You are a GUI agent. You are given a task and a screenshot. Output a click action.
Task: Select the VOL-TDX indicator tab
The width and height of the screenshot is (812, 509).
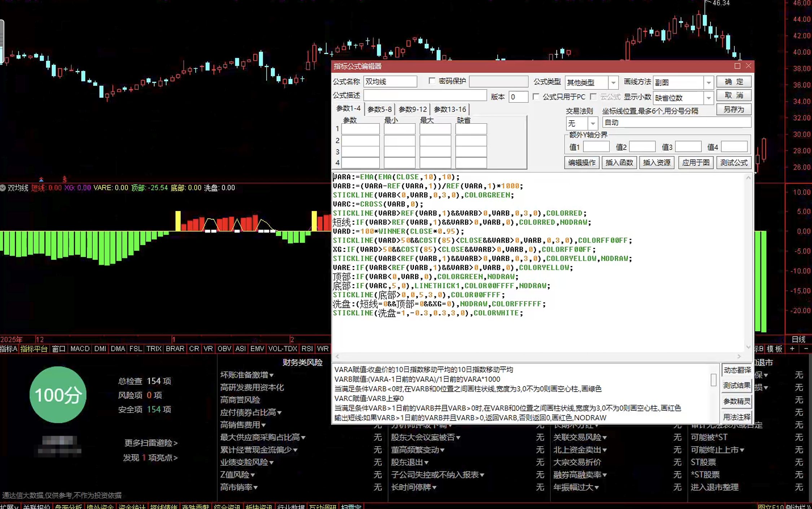point(283,349)
